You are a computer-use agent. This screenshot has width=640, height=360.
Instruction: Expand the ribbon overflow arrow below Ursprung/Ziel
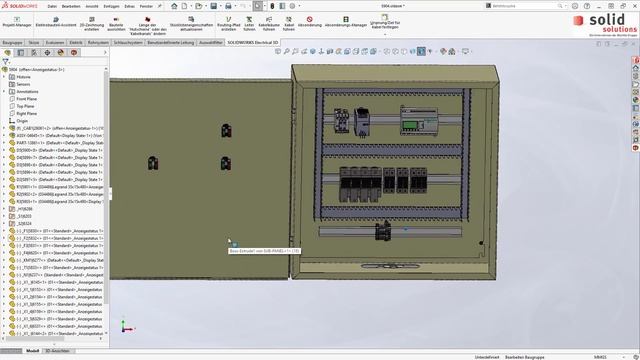385,34
